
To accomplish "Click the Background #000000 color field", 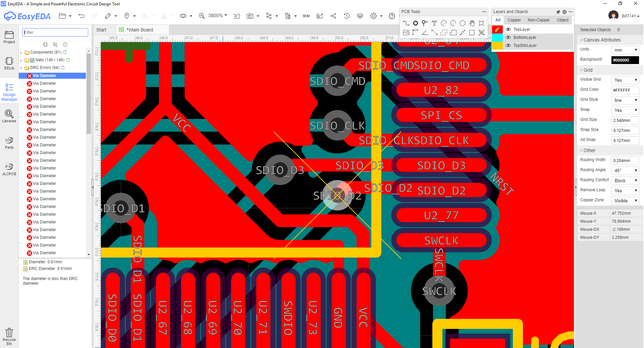I will point(625,60).
